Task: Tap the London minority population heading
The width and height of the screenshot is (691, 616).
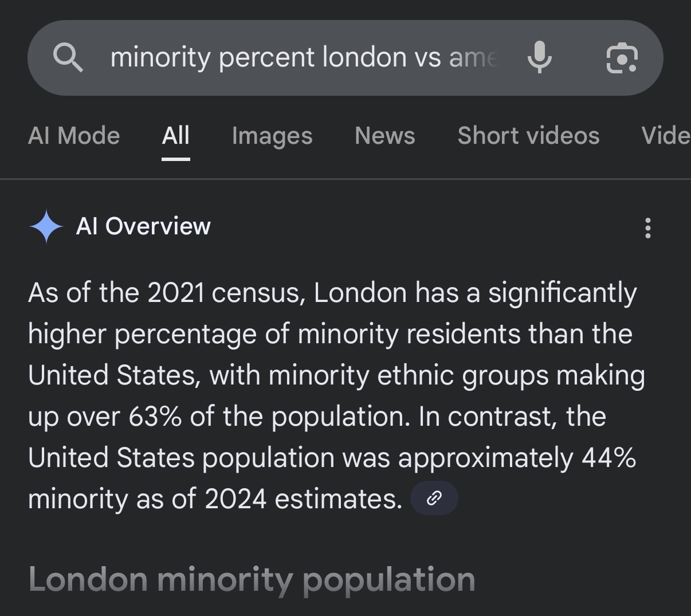Action: point(252,579)
